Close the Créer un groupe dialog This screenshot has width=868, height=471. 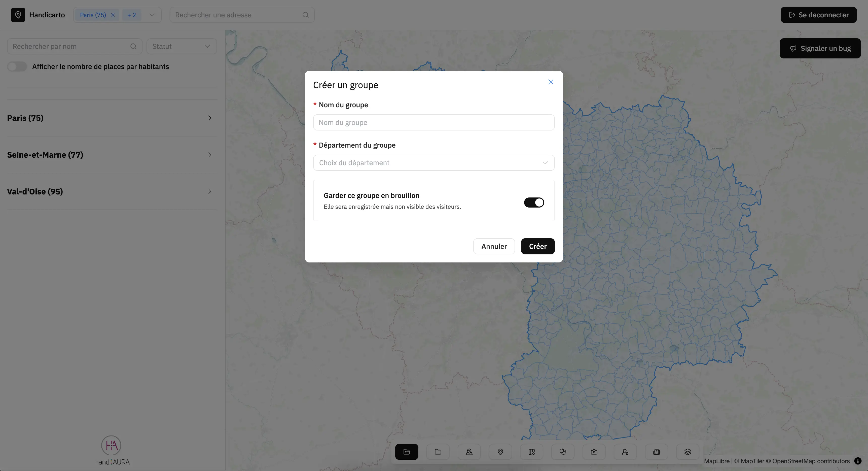550,82
